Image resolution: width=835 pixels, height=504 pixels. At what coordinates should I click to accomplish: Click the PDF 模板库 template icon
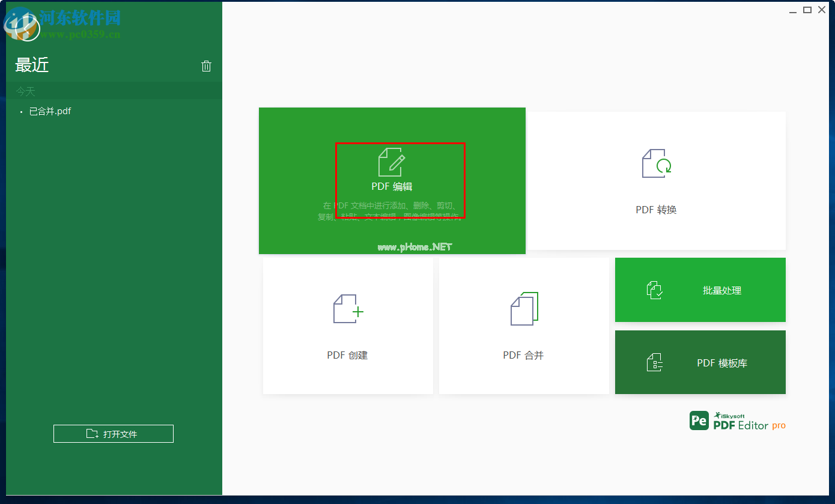click(x=655, y=363)
